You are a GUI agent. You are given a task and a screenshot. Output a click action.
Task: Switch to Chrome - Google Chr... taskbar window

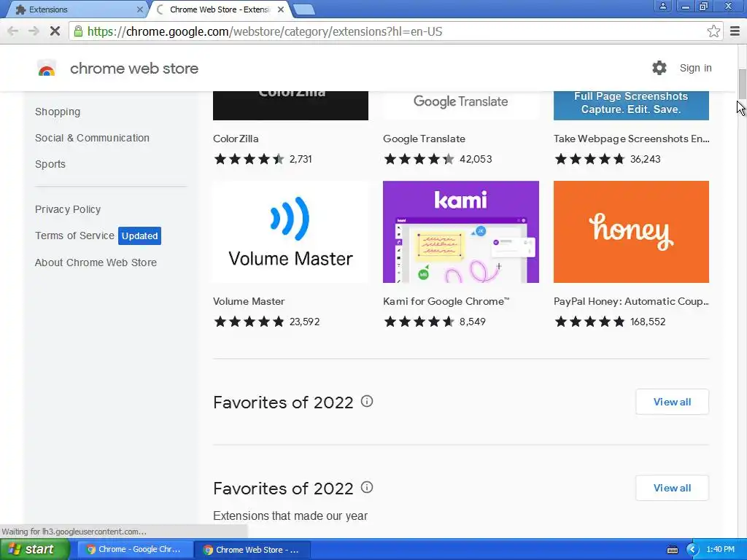(x=135, y=550)
